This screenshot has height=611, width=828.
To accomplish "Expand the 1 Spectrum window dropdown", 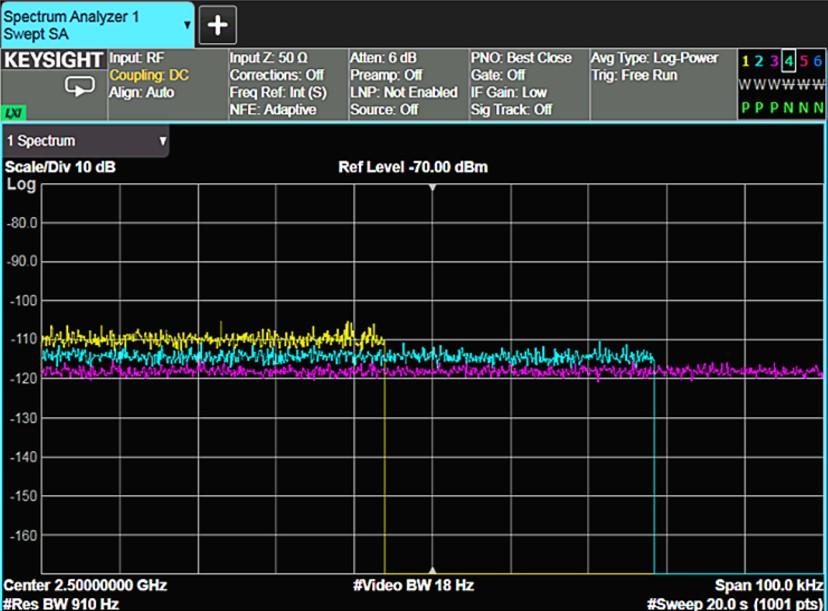I will coord(163,141).
